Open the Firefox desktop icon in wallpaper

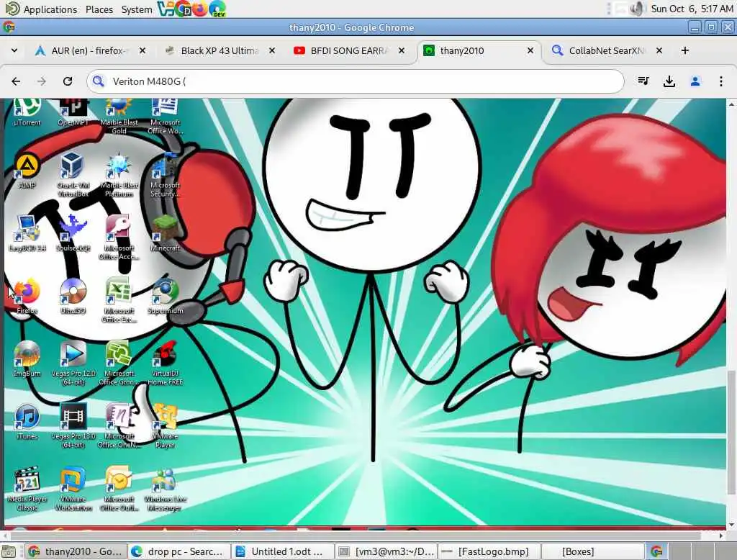point(27,297)
